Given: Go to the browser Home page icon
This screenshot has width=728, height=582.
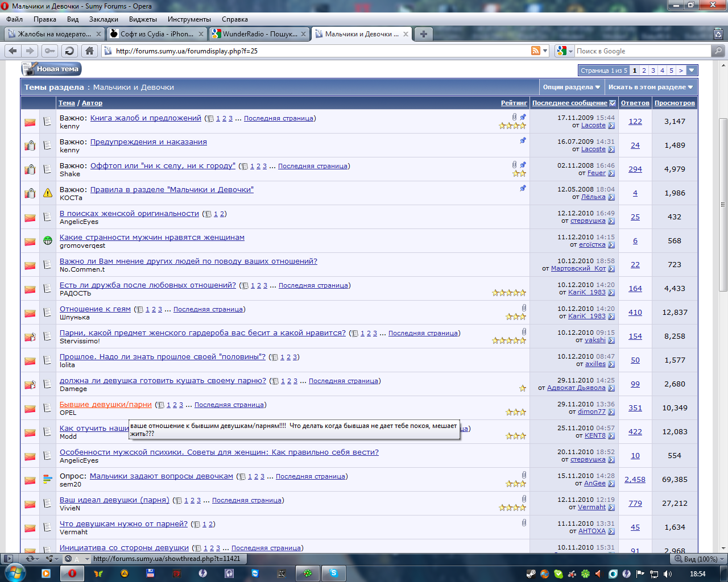Looking at the screenshot, I should 89,51.
